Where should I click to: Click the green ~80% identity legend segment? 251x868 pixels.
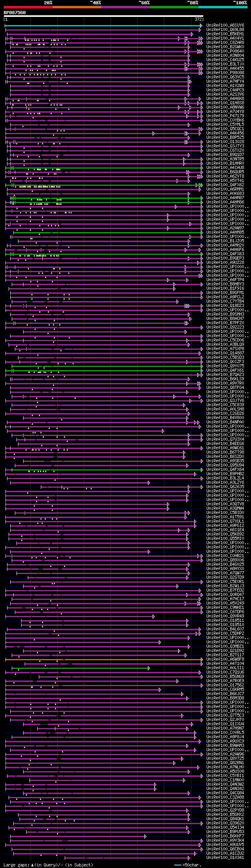[174, 7]
